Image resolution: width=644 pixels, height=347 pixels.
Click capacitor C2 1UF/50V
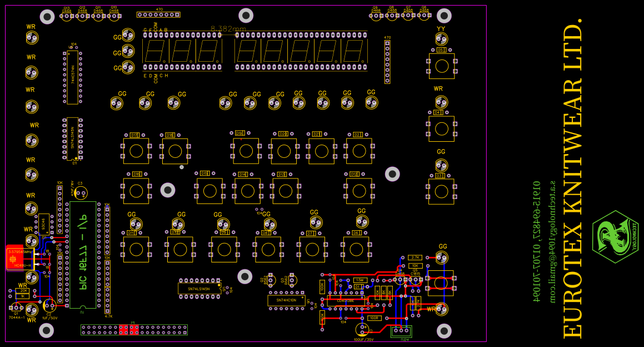click(49, 305)
